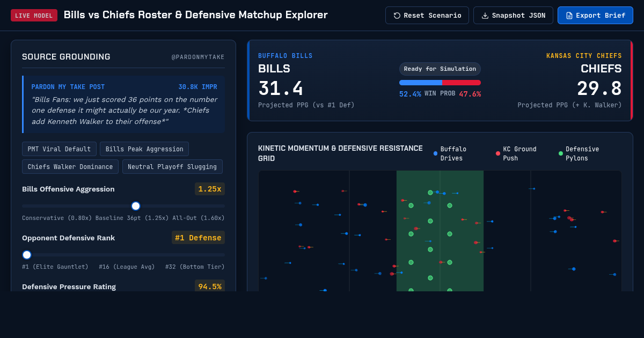Click the Snapshot JSON download icon

click(485, 16)
